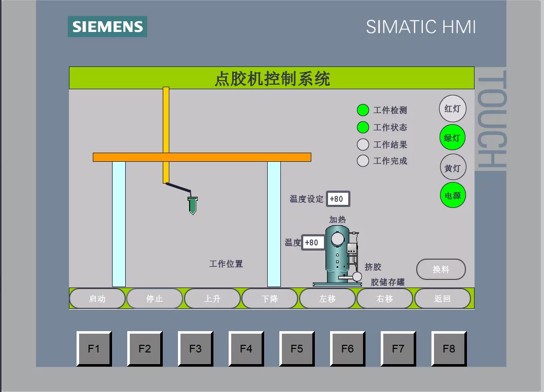544x392 pixels.
Task: Tap the 上升 (Rise) motion button
Action: tap(212, 298)
